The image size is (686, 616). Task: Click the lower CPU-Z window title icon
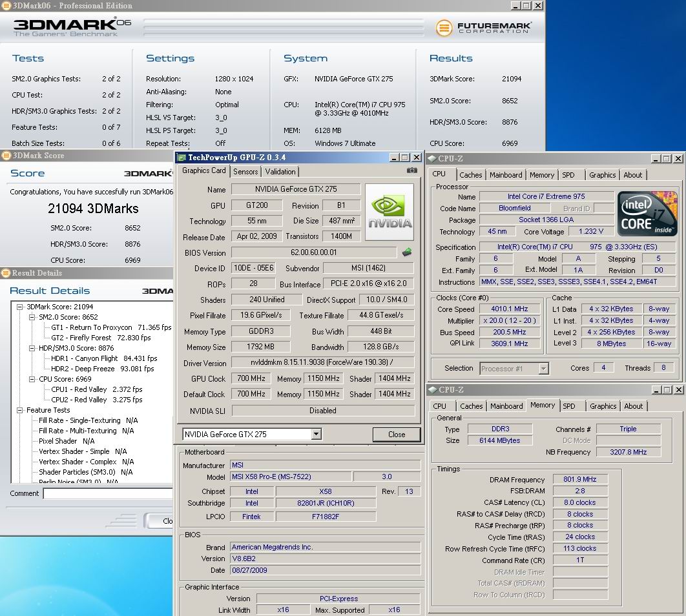pos(433,389)
